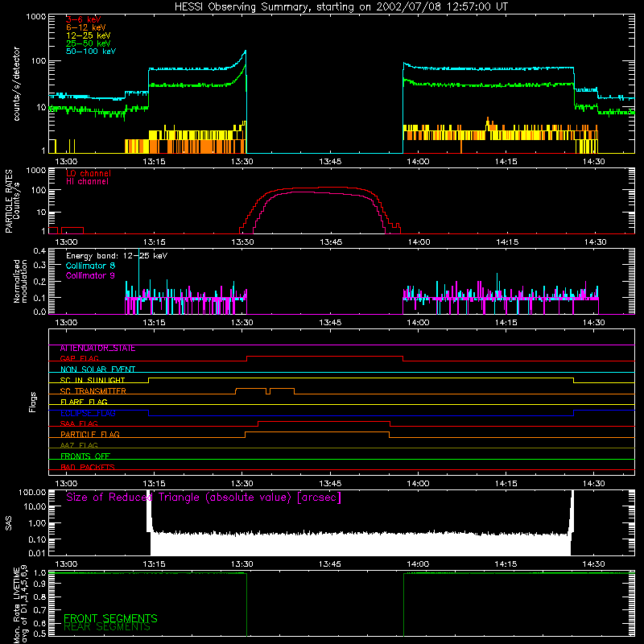The width and height of the screenshot is (644, 644).
Task: Select the orange '6-12 keV' legend entry
Action: (x=86, y=27)
